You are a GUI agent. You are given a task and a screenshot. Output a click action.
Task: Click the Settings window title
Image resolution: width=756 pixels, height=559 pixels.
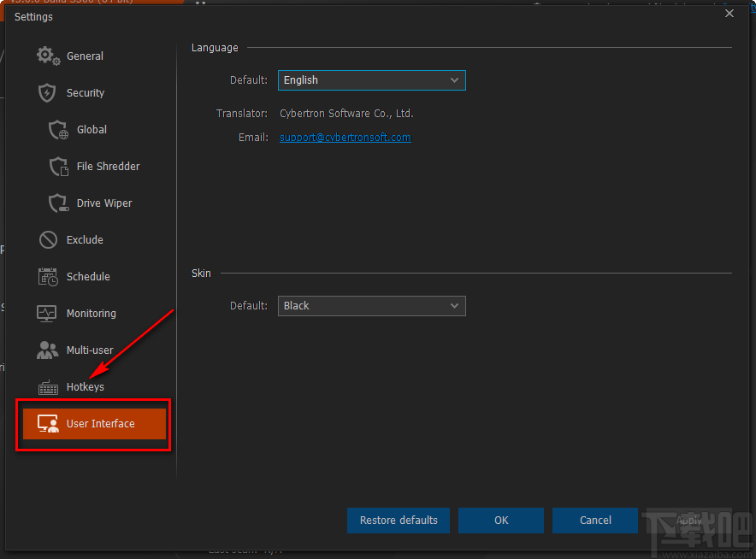(33, 17)
